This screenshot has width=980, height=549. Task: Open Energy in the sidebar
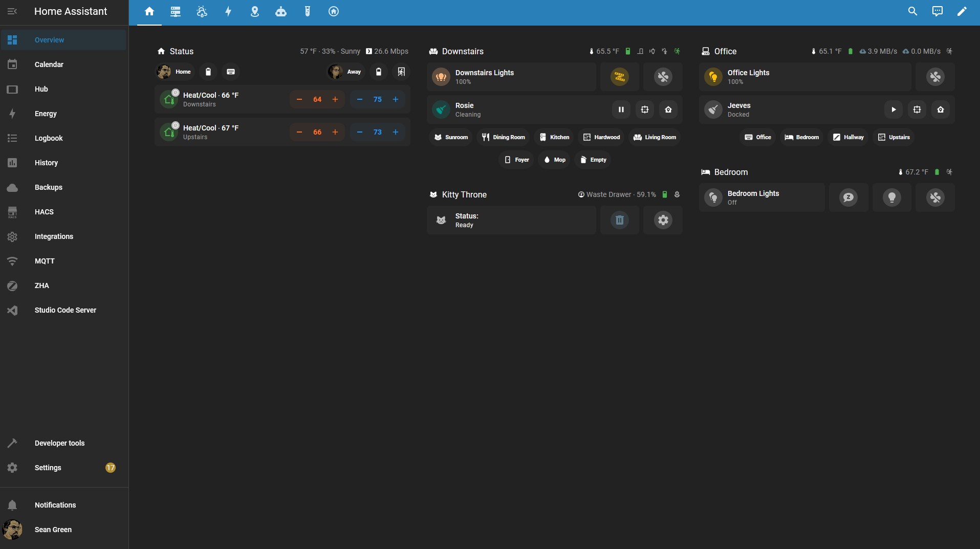click(63, 114)
